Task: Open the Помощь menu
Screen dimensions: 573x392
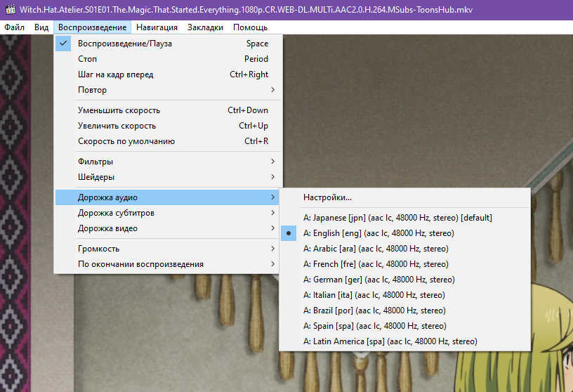Action: (x=250, y=27)
